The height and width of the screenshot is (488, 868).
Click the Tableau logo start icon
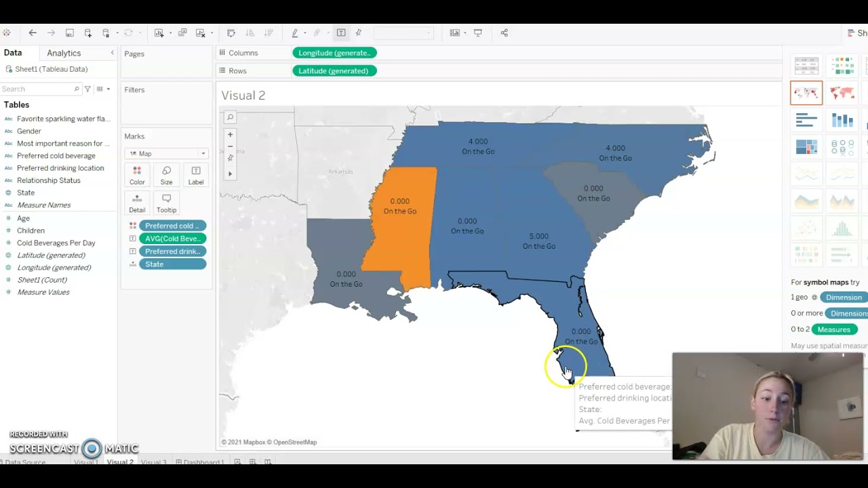coord(6,33)
